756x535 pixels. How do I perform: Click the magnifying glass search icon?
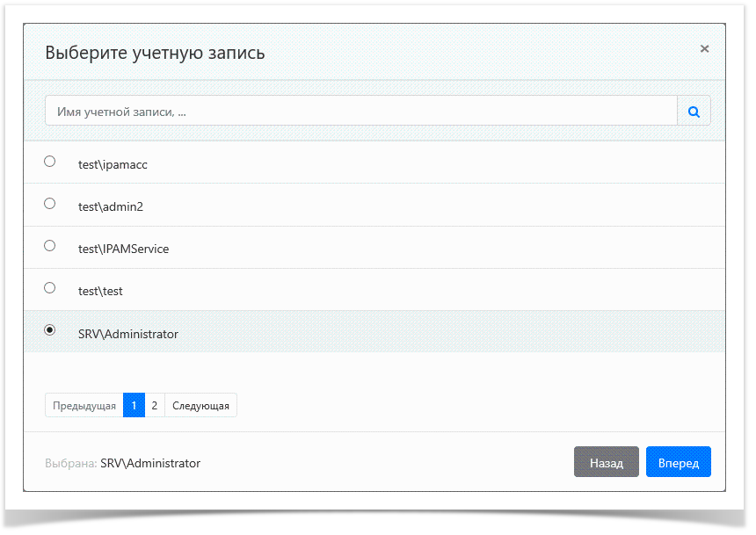click(x=694, y=112)
